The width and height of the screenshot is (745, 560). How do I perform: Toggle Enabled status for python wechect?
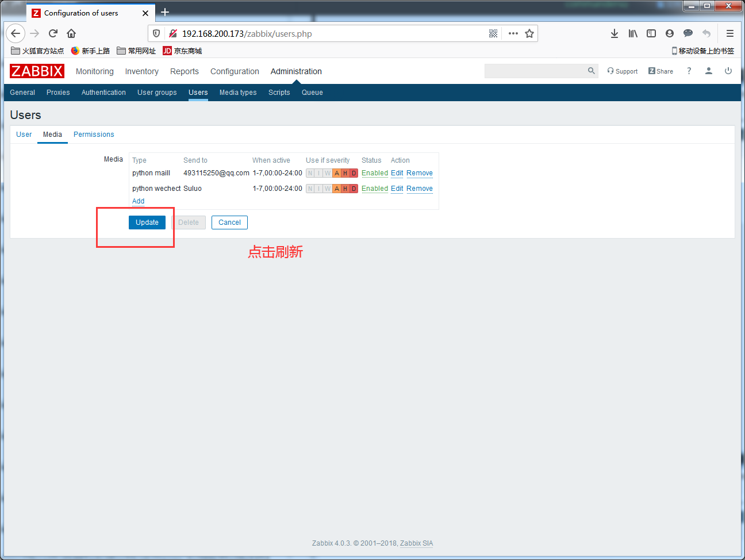click(x=375, y=189)
